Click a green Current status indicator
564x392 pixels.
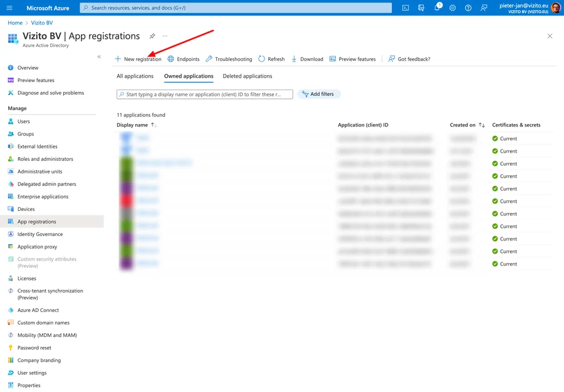[496, 138]
